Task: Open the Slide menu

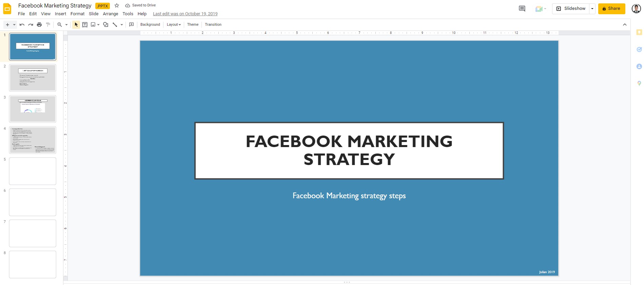Action: [94, 14]
